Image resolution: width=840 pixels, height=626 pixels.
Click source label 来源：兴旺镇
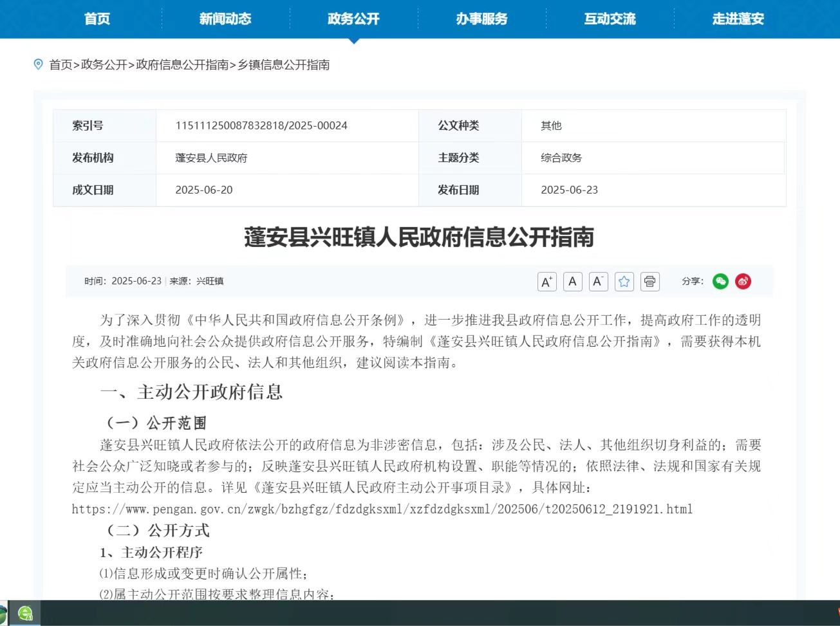pyautogui.click(x=196, y=281)
